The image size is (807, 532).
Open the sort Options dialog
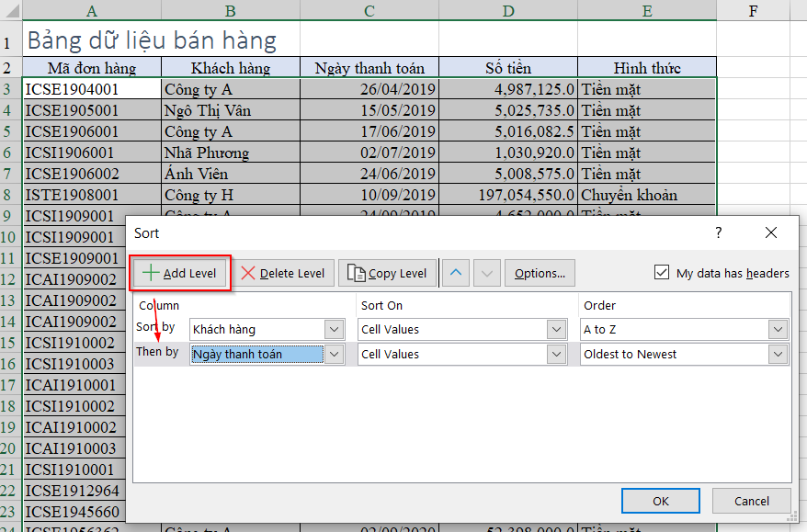(540, 273)
